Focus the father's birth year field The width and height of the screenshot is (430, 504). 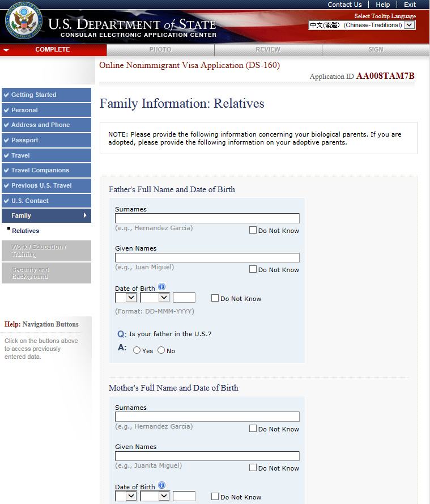click(184, 298)
